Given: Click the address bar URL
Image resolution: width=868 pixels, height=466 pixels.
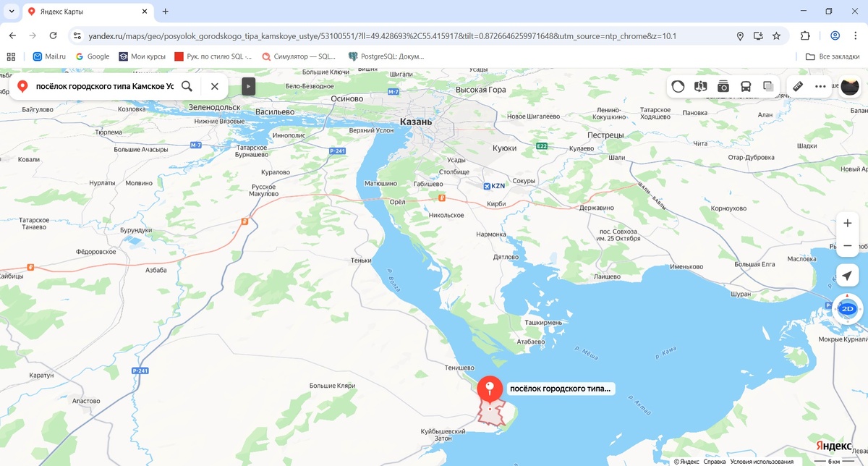Looking at the screenshot, I should (382, 35).
